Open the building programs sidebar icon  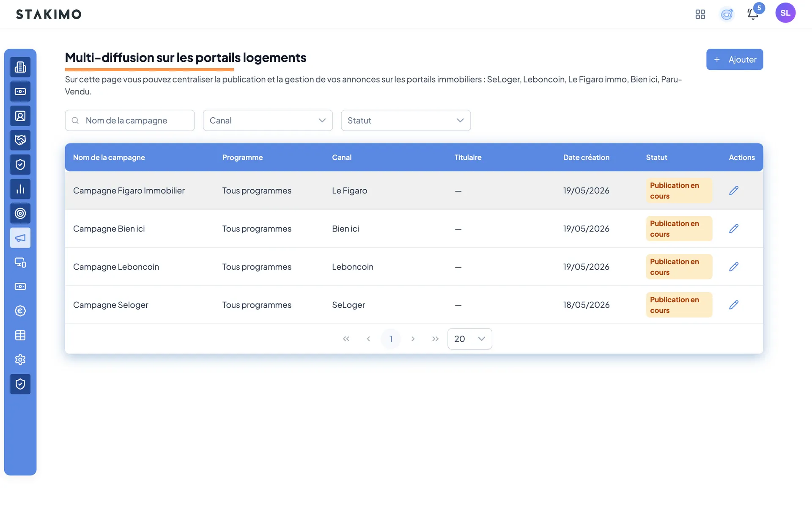click(20, 67)
